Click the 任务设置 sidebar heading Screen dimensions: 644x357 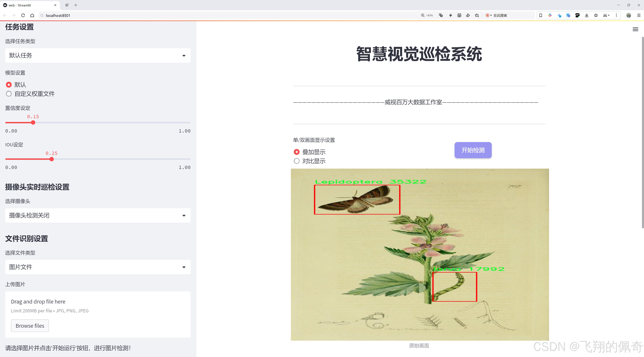[x=19, y=27]
